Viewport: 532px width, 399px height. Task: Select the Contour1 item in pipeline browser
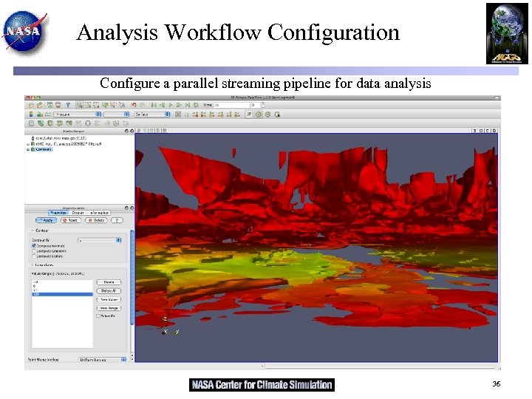[x=43, y=149]
